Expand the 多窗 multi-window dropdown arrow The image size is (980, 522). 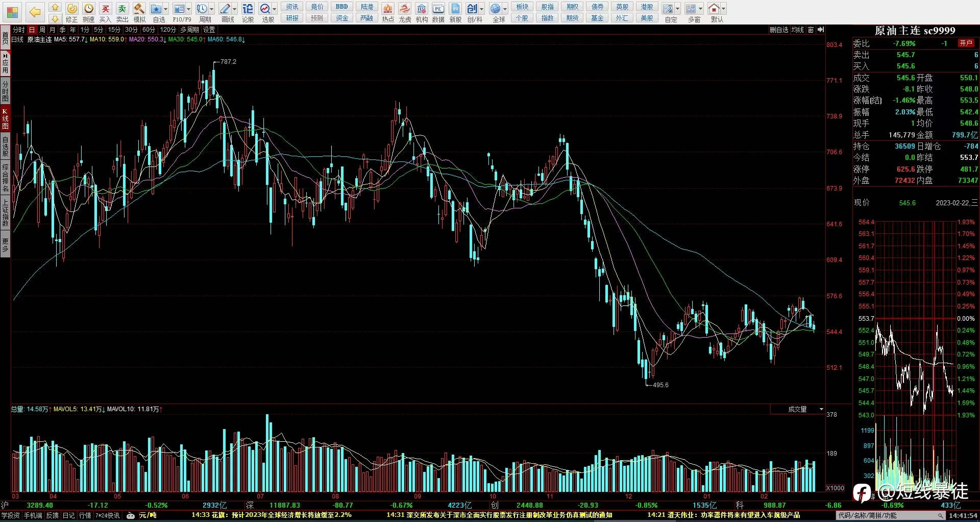(700, 9)
